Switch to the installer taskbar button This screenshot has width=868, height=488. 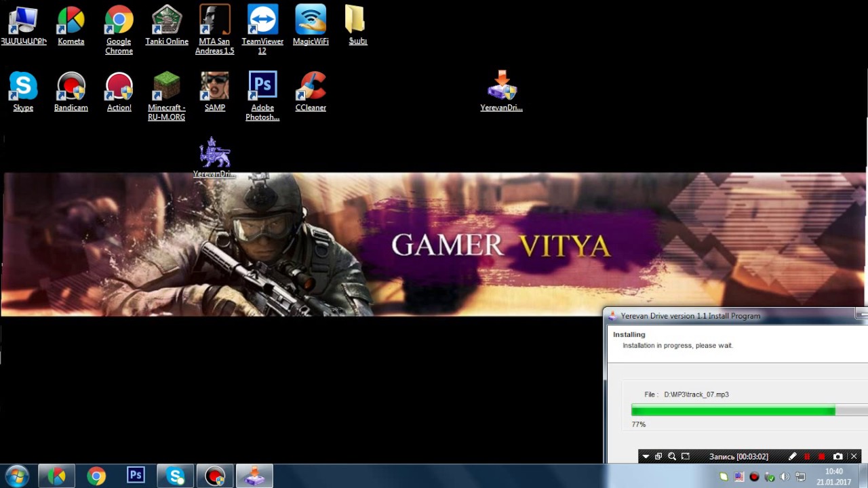(254, 476)
